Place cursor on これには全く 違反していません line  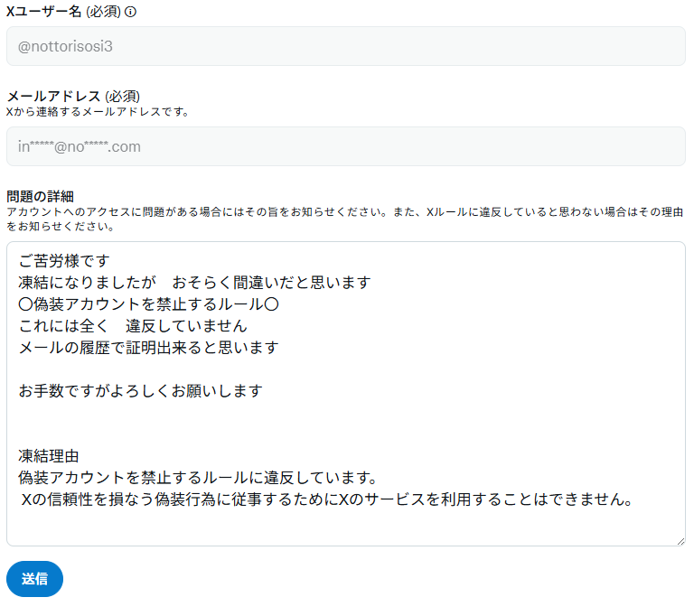pos(132,326)
